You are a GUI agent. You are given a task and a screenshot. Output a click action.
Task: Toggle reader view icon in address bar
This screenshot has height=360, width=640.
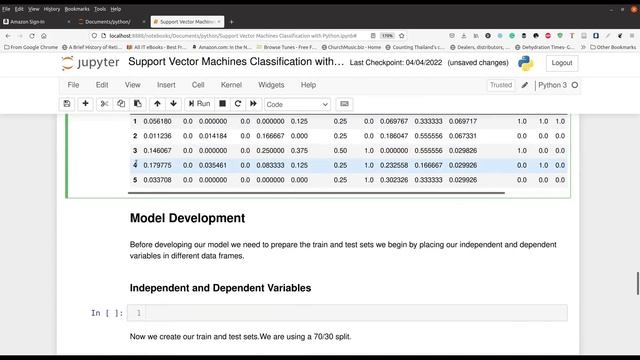[373, 36]
